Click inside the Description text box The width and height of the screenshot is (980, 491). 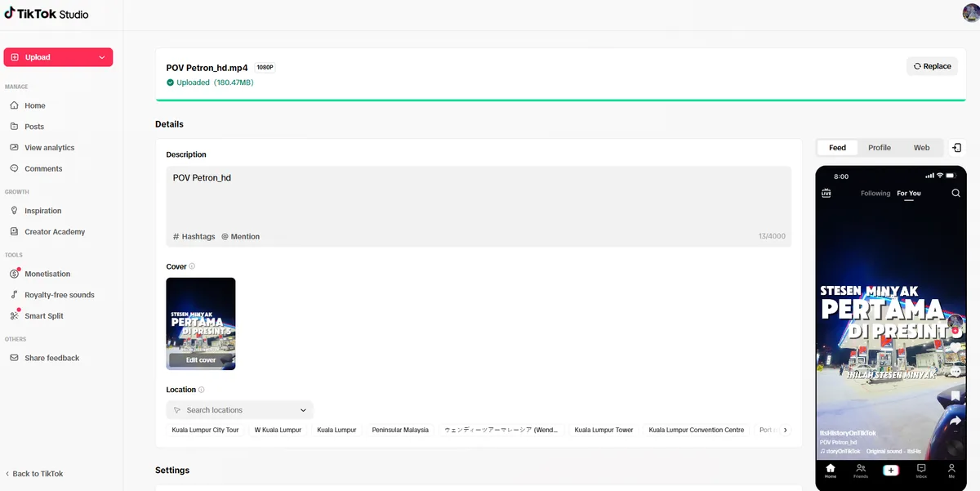coord(479,207)
